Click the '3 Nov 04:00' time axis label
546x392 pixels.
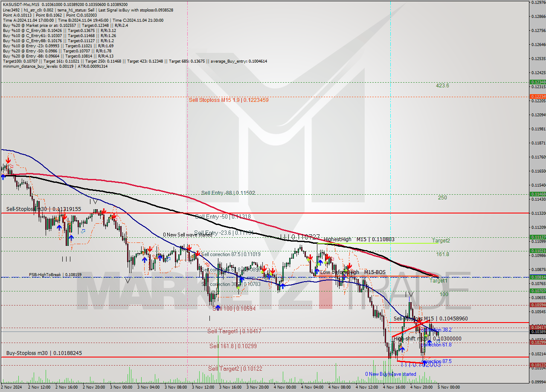[148, 387]
